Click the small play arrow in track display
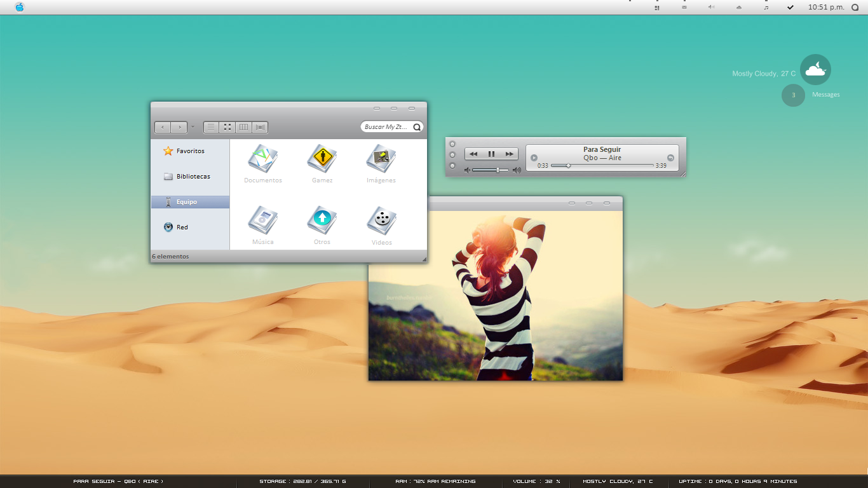This screenshot has height=488, width=868. tap(534, 158)
